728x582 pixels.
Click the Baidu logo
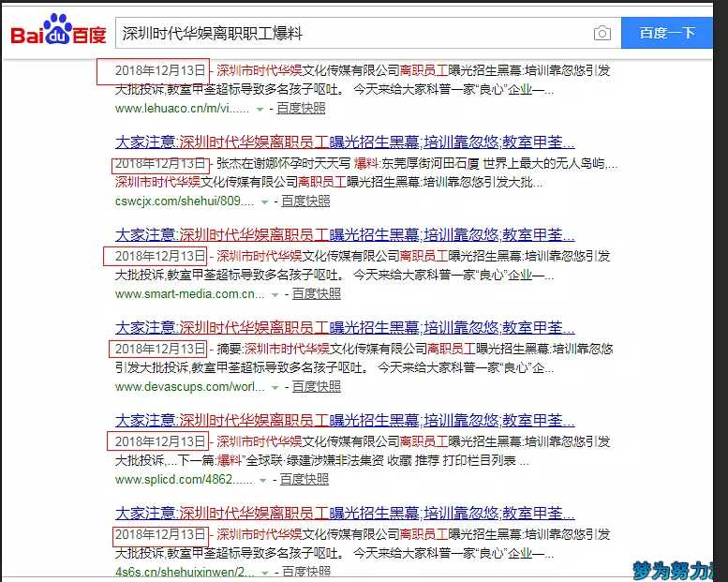[58, 31]
